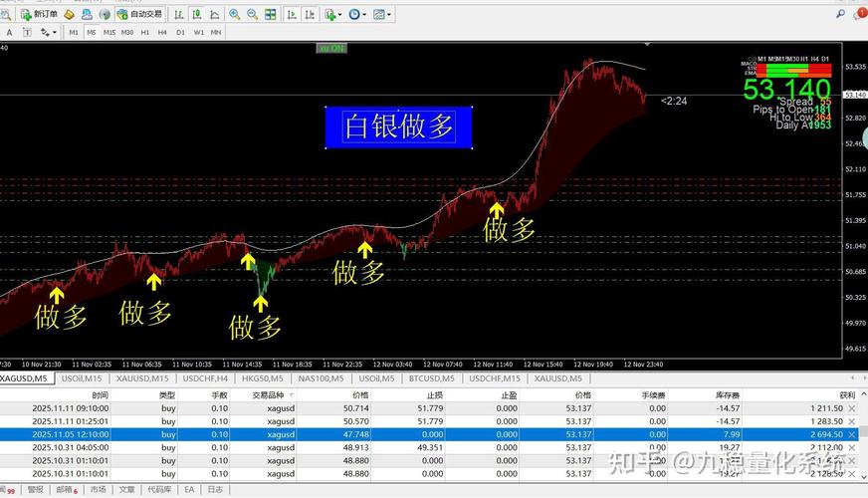Image resolution: width=868 pixels, height=498 pixels.
Task: Select order row dated 2025.10.31 04:05:00
Action: pos(430,447)
